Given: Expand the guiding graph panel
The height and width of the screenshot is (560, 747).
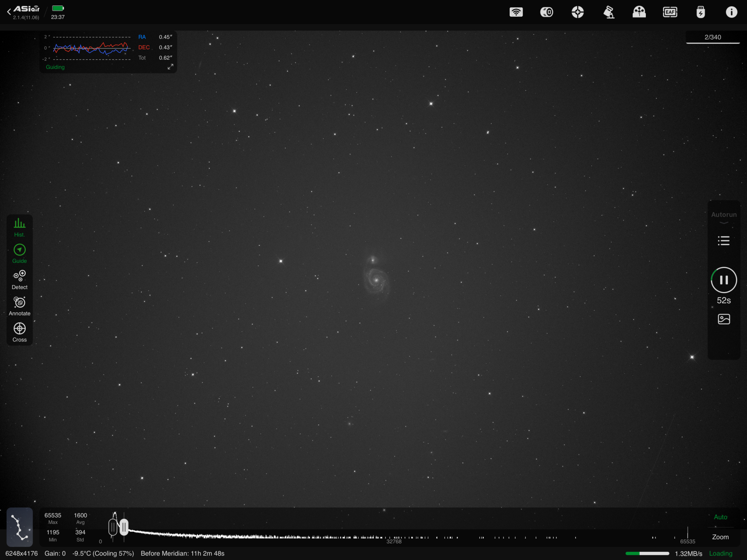Looking at the screenshot, I should pyautogui.click(x=170, y=67).
